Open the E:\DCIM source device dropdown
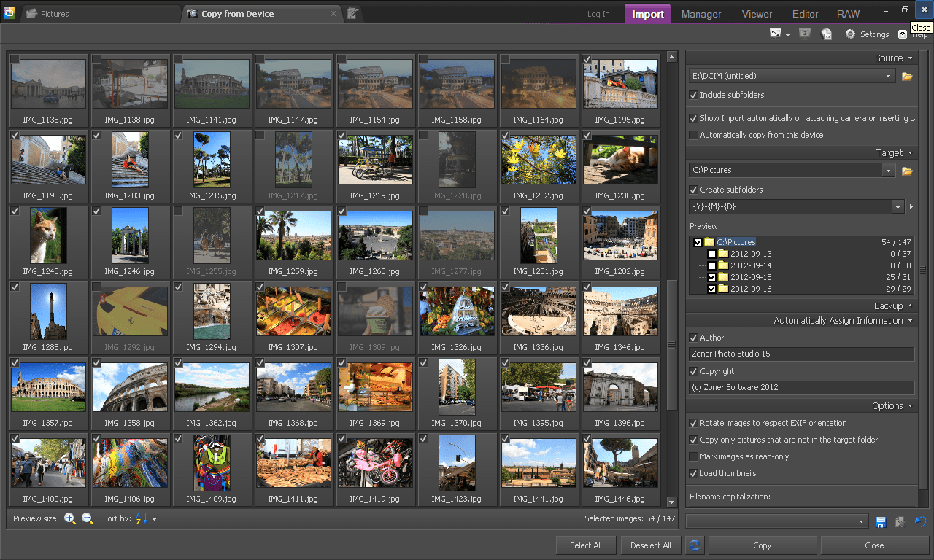The image size is (934, 560). coord(888,76)
